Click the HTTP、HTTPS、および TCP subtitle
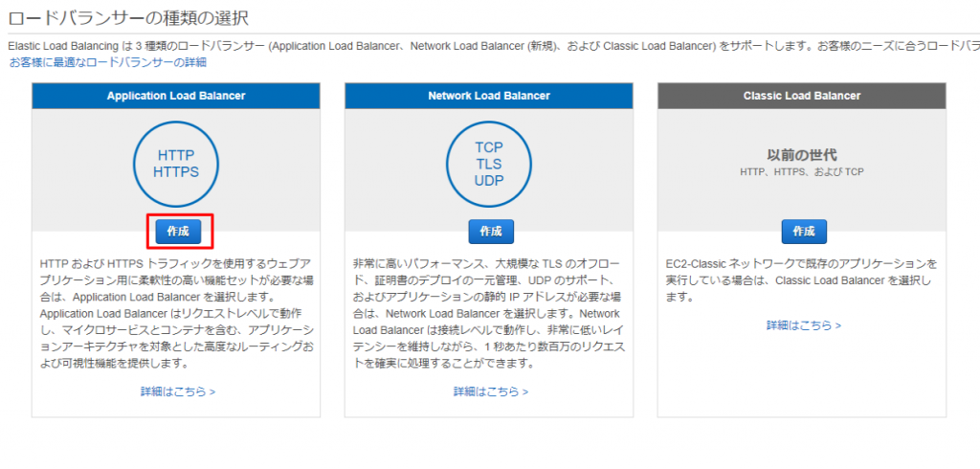This screenshot has height=469, width=980. coord(802,171)
